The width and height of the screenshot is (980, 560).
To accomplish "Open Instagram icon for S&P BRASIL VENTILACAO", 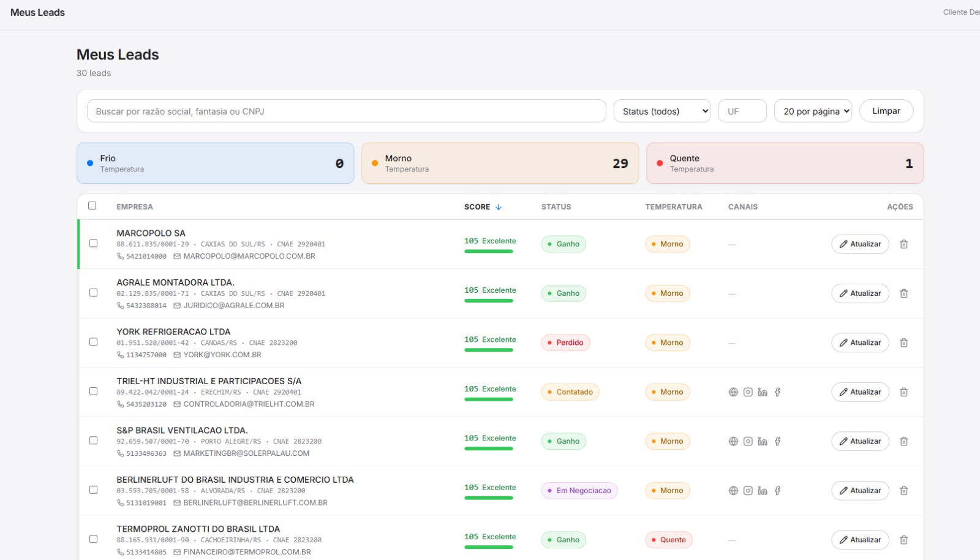I will pos(748,441).
